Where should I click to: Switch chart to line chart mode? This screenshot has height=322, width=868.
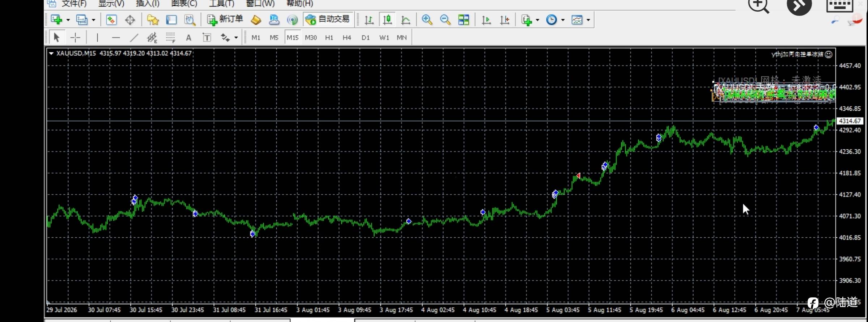point(406,20)
